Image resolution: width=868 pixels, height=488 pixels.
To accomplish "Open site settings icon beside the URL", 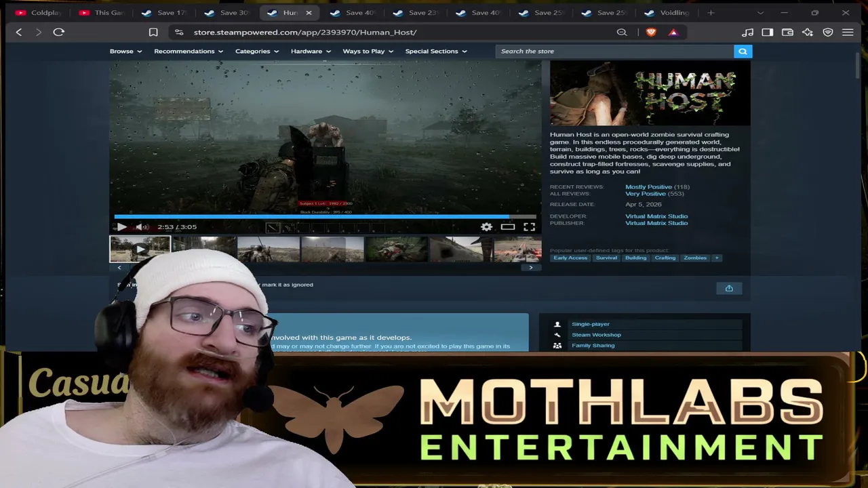I will point(178,32).
